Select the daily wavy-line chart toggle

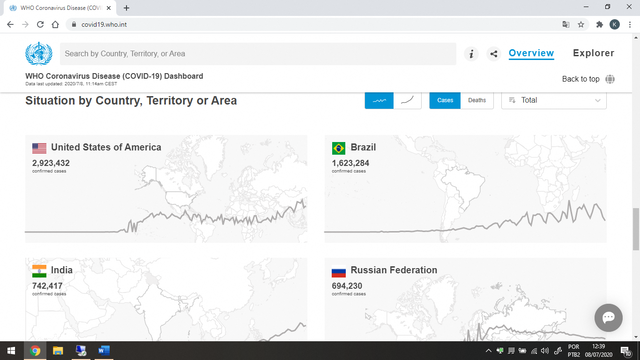(379, 100)
